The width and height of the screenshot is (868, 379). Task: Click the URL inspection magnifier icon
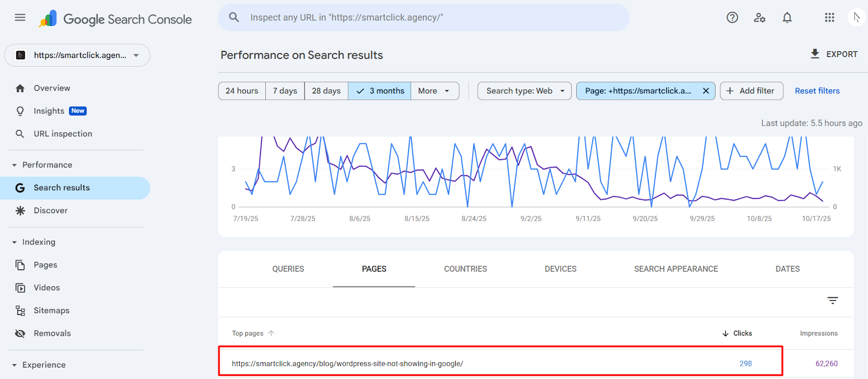click(x=20, y=134)
